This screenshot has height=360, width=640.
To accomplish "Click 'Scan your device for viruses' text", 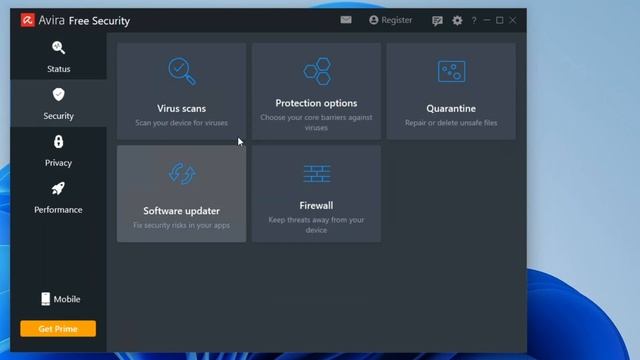I will tap(182, 123).
